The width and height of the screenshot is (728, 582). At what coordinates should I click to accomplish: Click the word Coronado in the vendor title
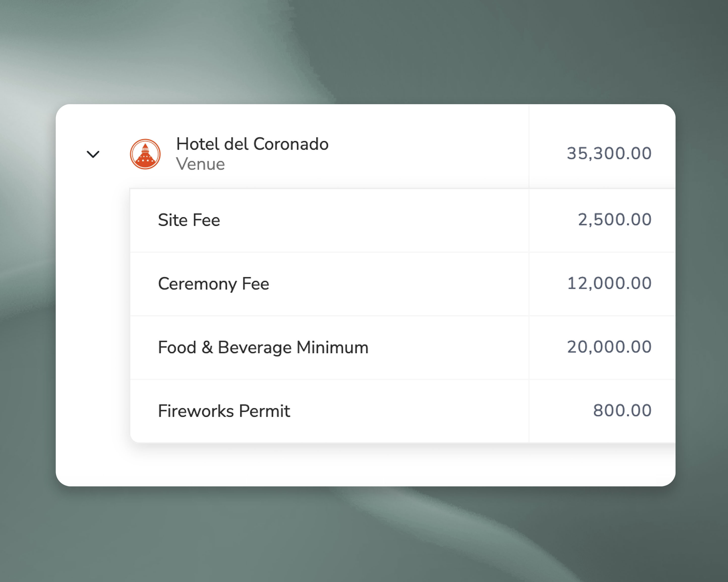click(x=291, y=144)
